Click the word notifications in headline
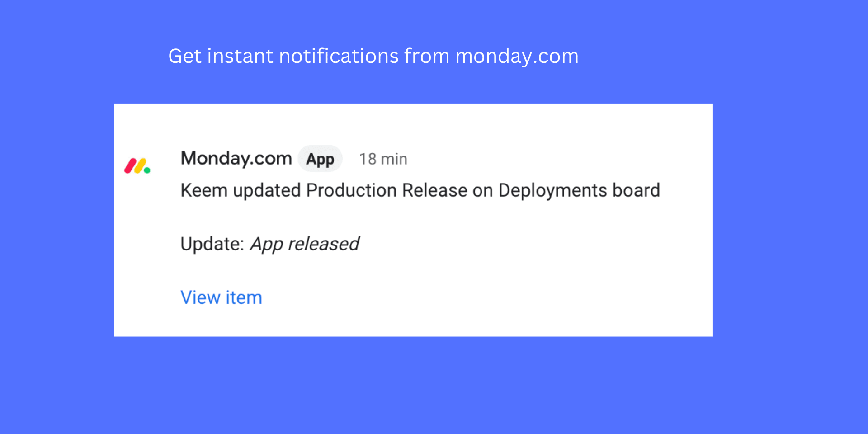This screenshot has width=868, height=434. coord(339,56)
